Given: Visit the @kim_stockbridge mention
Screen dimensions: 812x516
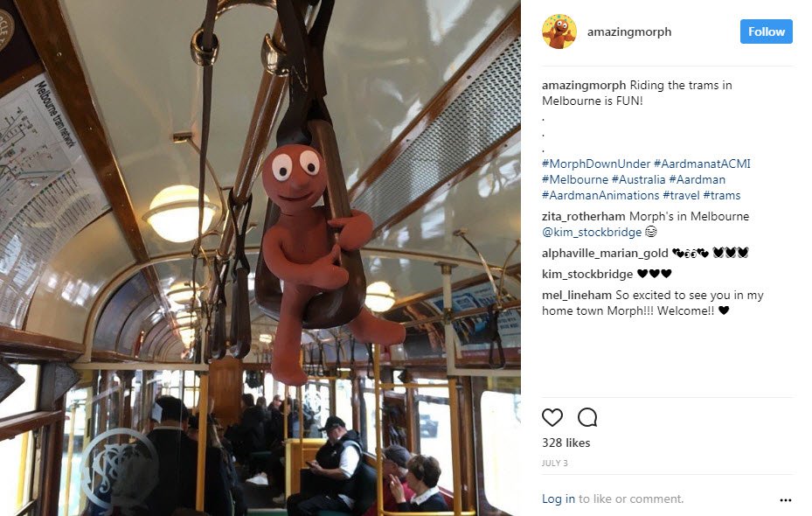Looking at the screenshot, I should pyautogui.click(x=592, y=232).
